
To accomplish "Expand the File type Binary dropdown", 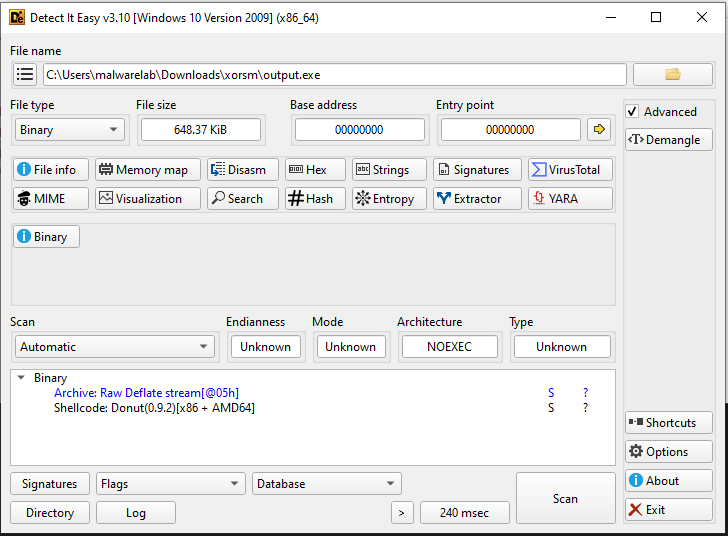I will 69,130.
